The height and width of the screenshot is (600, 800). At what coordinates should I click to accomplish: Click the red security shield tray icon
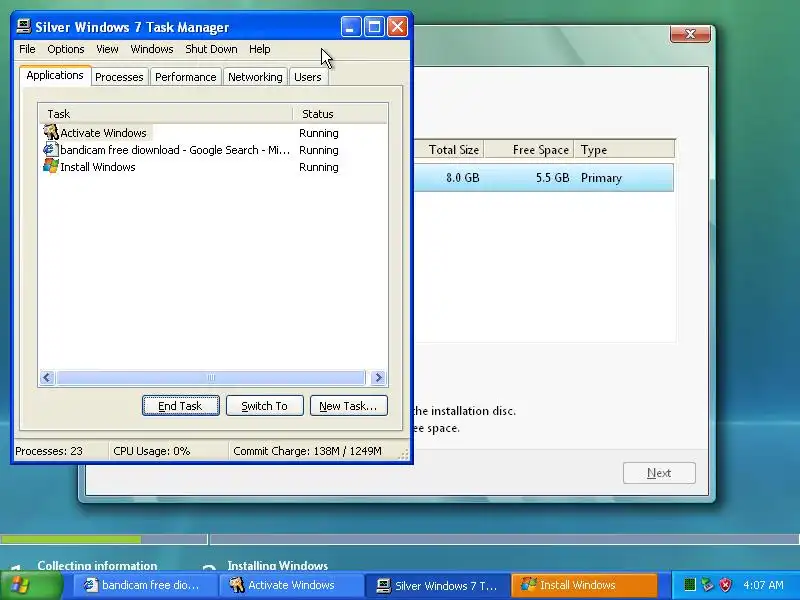(x=726, y=585)
